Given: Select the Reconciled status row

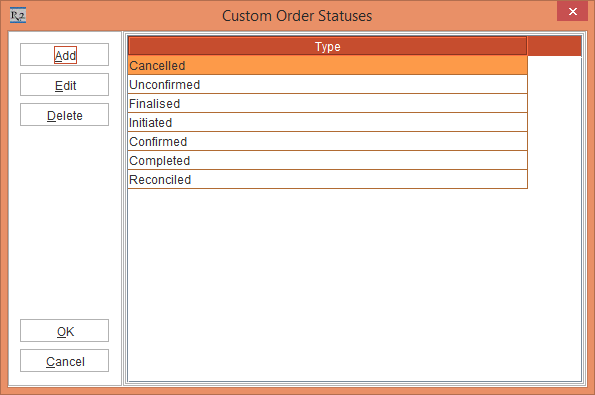Looking at the screenshot, I should point(327,179).
